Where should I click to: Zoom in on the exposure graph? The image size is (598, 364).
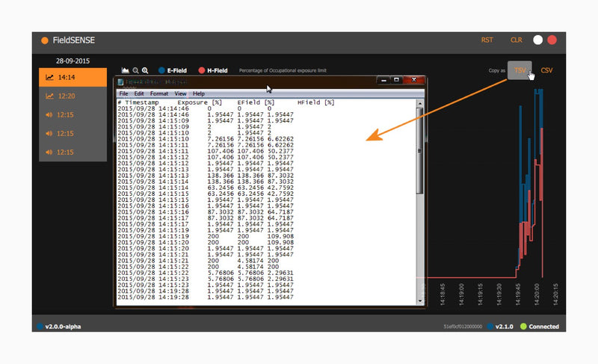point(145,70)
